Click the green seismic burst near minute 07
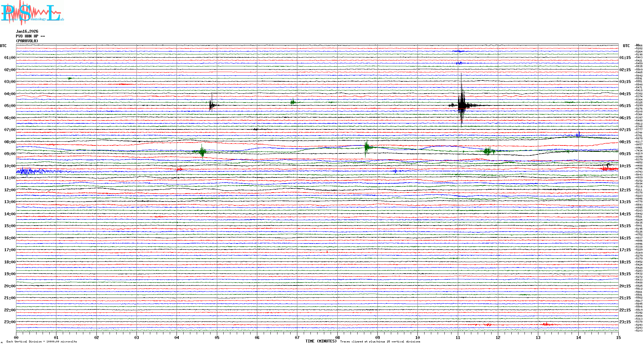 [x=293, y=102]
